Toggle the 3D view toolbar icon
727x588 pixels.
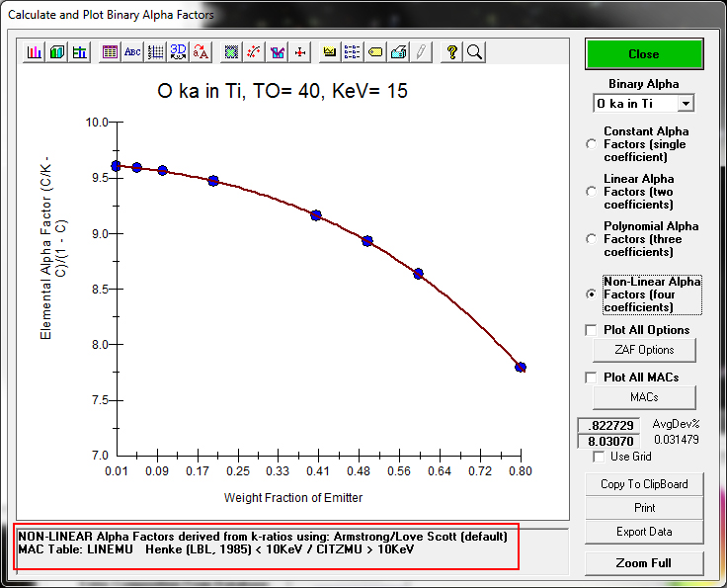[x=178, y=52]
